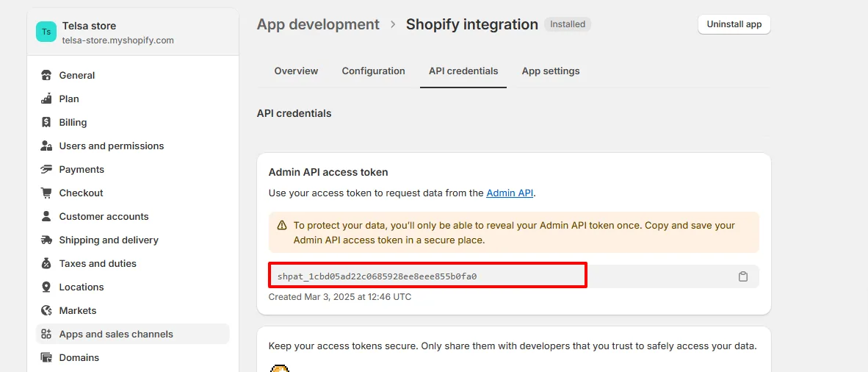Click the General store icon in sidebar
This screenshot has height=372, width=868.
(46, 76)
